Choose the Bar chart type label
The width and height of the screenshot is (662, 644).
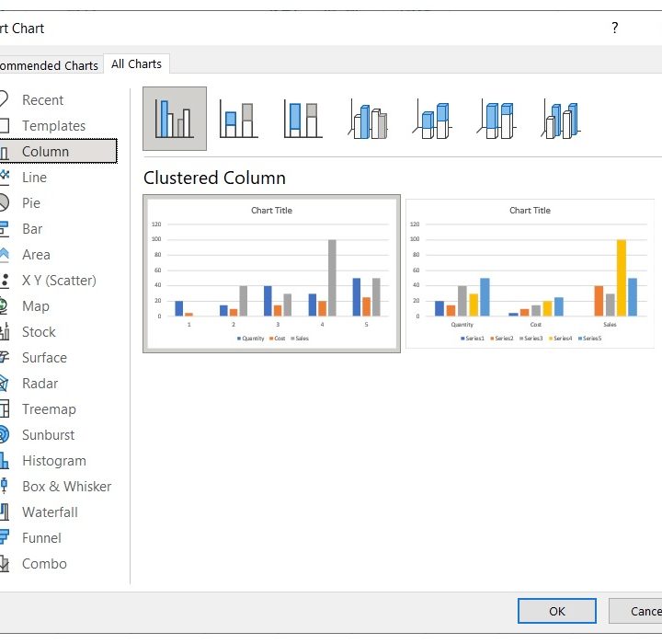(32, 229)
